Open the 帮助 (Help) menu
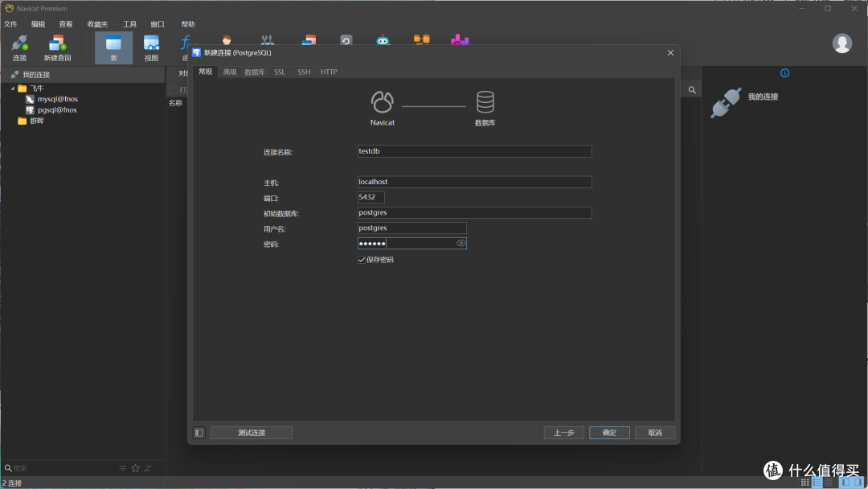This screenshot has width=868, height=489. pos(188,24)
